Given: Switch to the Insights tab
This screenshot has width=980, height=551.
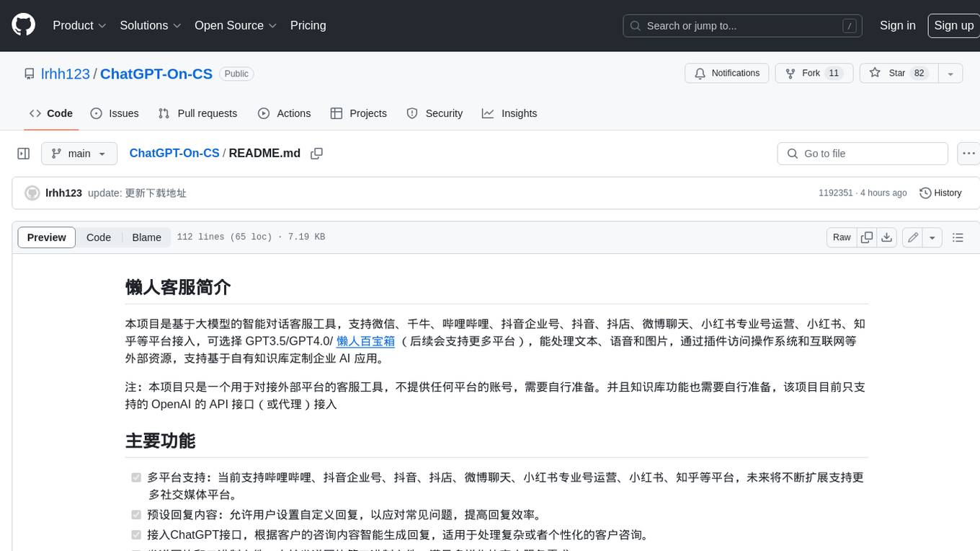Looking at the screenshot, I should 509,113.
